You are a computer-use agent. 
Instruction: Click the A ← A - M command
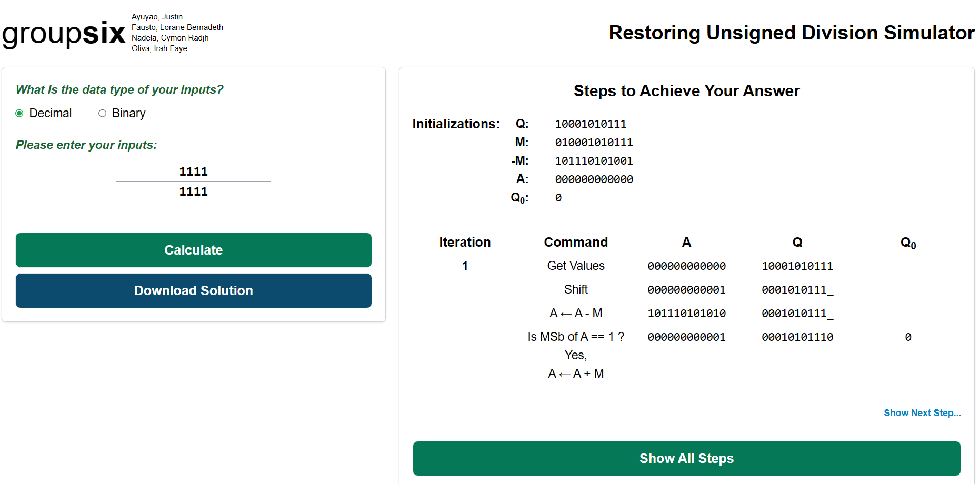(576, 313)
